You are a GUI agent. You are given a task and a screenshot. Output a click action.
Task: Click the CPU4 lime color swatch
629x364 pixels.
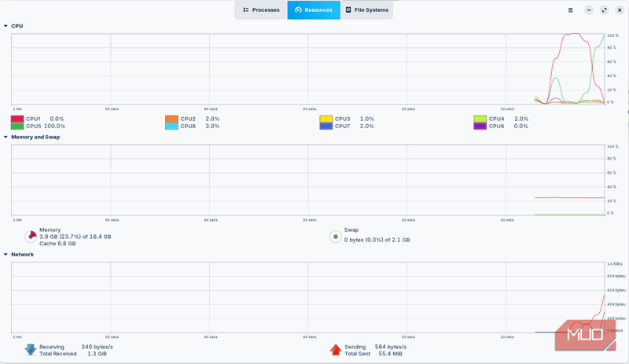[480, 119]
